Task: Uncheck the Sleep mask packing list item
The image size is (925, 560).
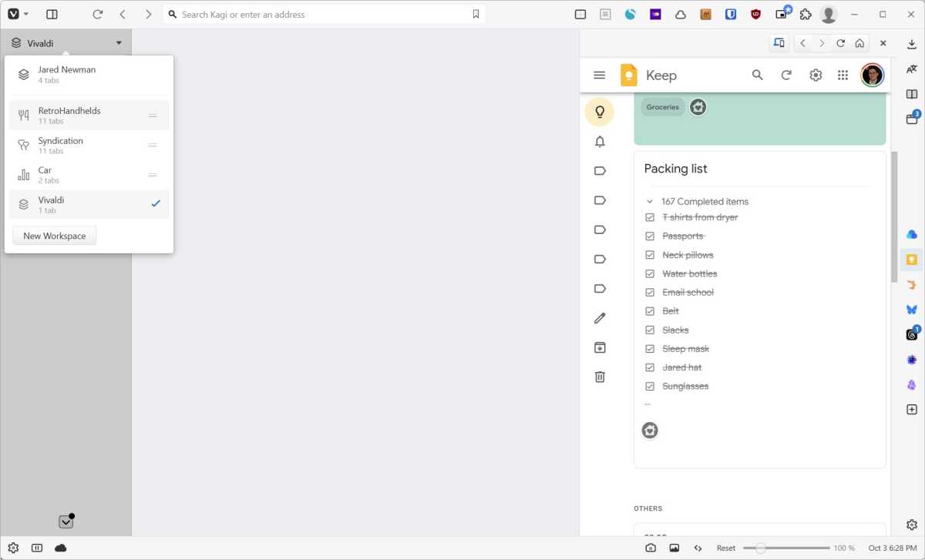Action: [650, 348]
